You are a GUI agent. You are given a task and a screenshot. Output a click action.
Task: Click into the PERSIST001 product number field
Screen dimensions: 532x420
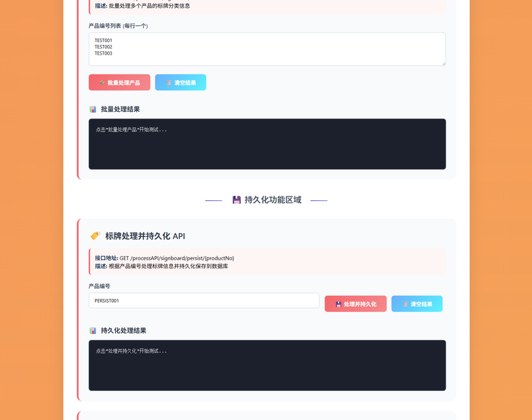(204, 301)
